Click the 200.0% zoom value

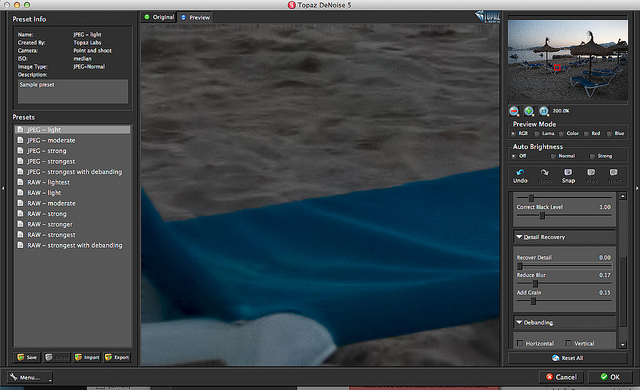[561, 111]
